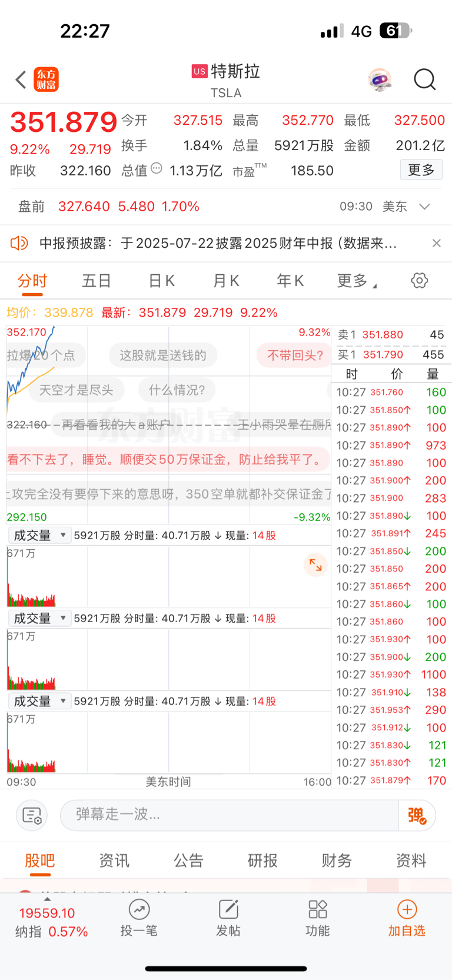Open the 功能 grid icon

[x=318, y=909]
